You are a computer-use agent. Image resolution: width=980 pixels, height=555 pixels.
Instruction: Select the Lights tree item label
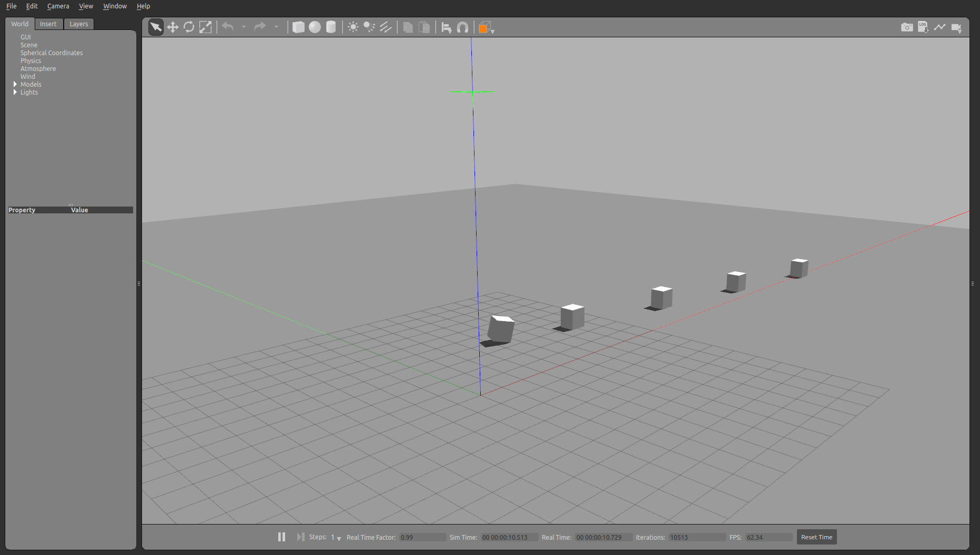click(29, 92)
